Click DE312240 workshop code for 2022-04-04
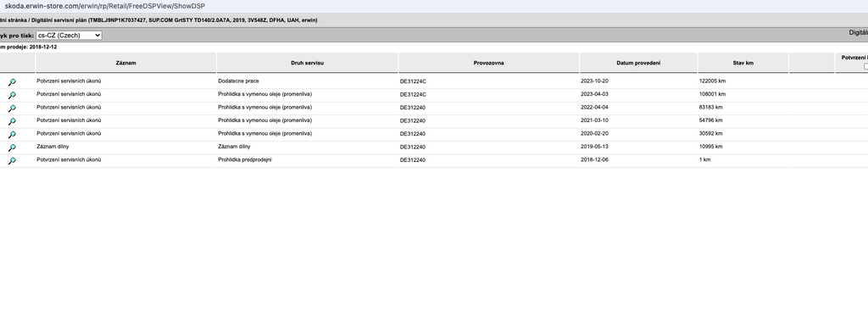The width and height of the screenshot is (868, 334). pos(413,108)
